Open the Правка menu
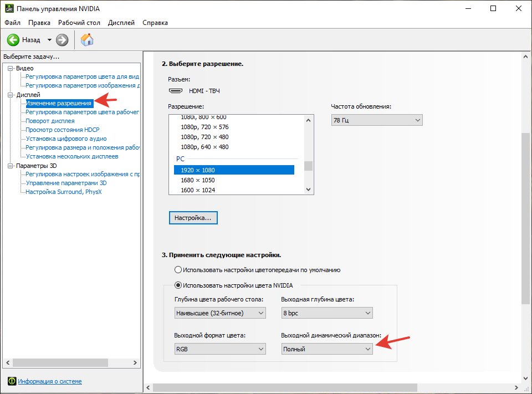This screenshot has height=394, width=532. (x=39, y=23)
